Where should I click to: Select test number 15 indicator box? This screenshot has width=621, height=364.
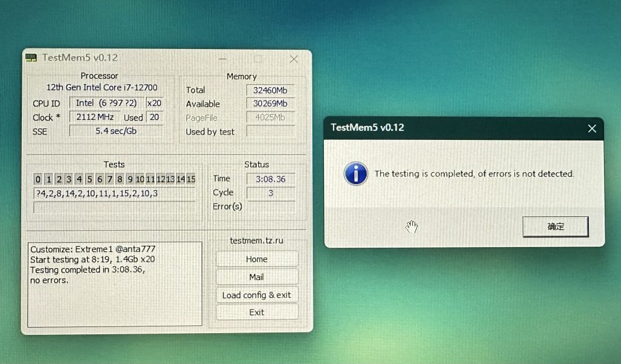(190, 179)
